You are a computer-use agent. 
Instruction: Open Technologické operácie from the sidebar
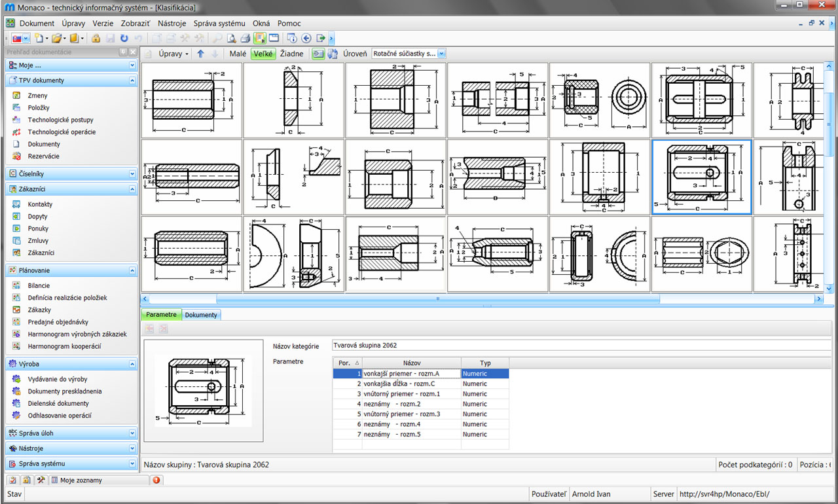point(62,132)
